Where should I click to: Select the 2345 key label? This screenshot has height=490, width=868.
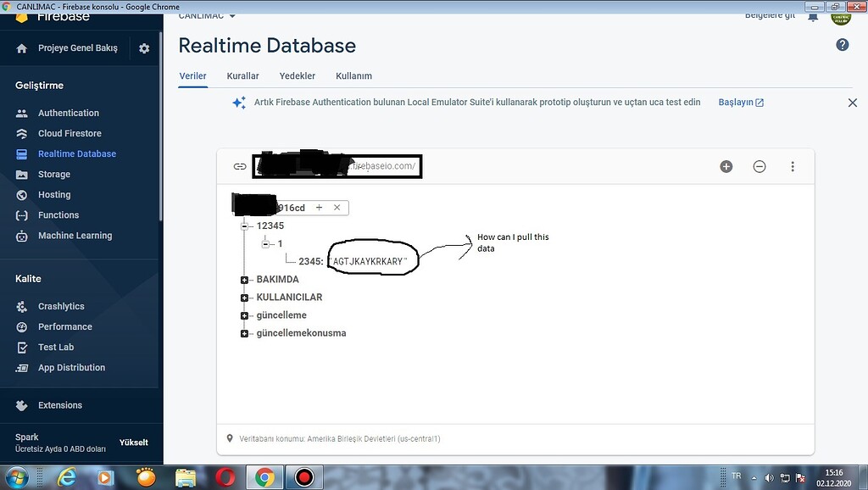310,261
